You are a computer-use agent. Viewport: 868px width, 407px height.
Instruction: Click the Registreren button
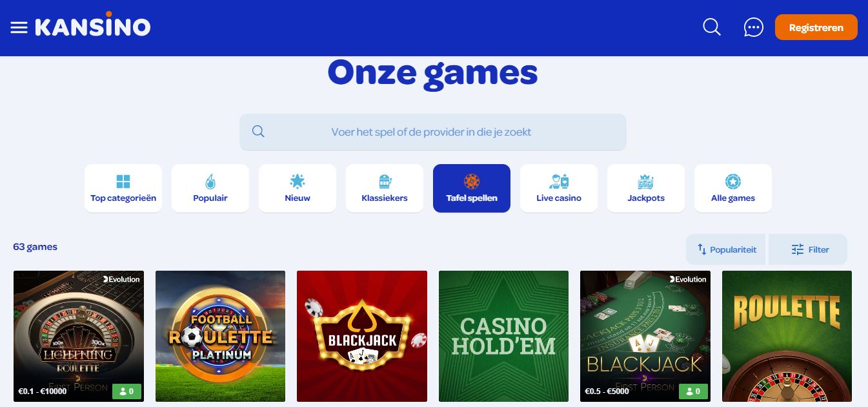(x=816, y=28)
